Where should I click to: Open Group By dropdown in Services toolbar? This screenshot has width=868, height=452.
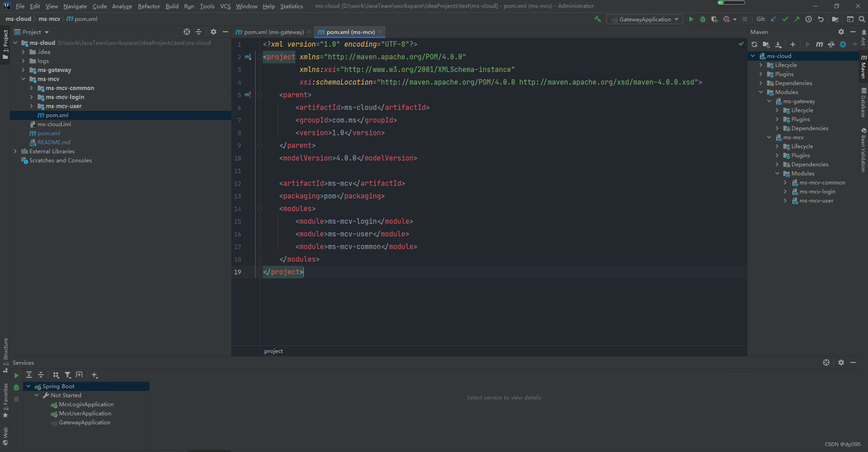[56, 375]
